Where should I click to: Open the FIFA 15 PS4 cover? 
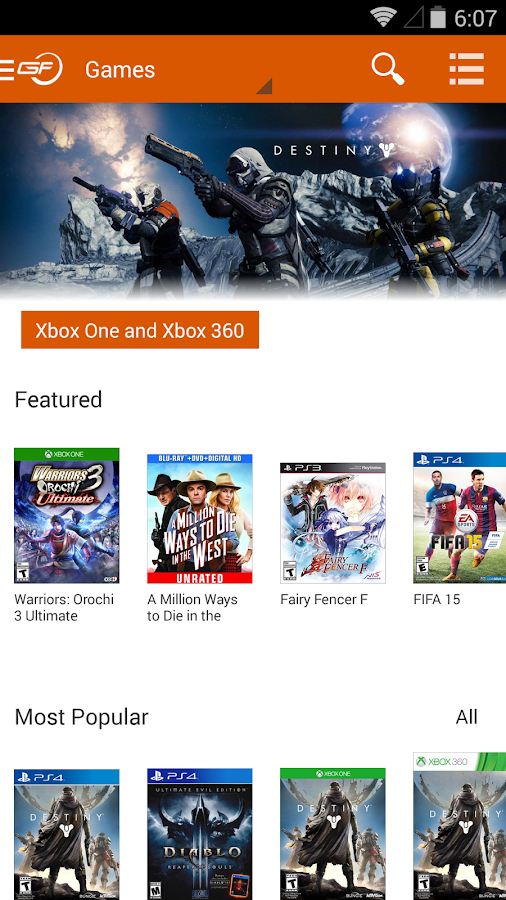[460, 518]
